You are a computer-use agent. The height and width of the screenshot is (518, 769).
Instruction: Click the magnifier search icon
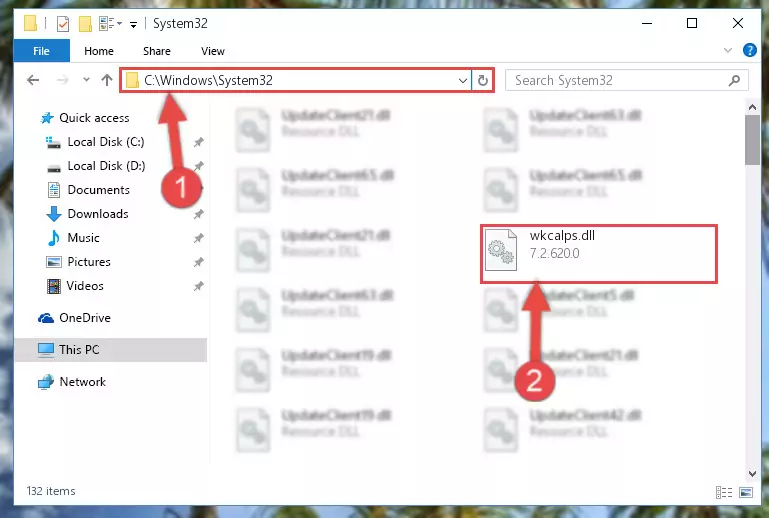pyautogui.click(x=734, y=80)
